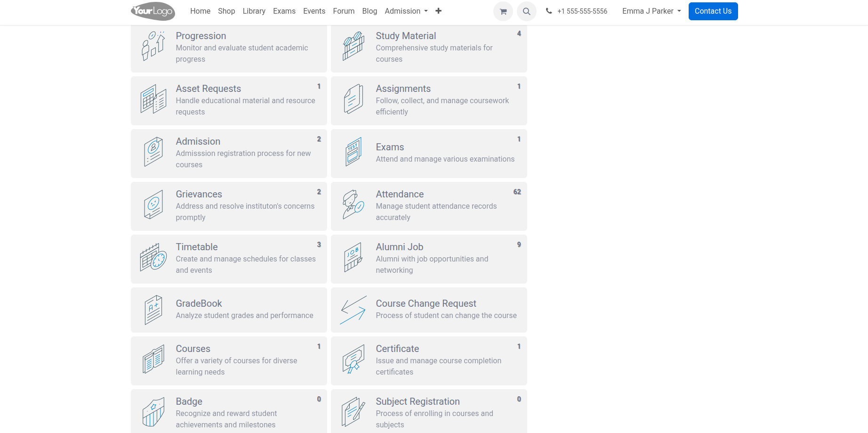This screenshot has width=868, height=433.
Task: Click 'Issue and manage course completion certificates'
Action: 439,366
